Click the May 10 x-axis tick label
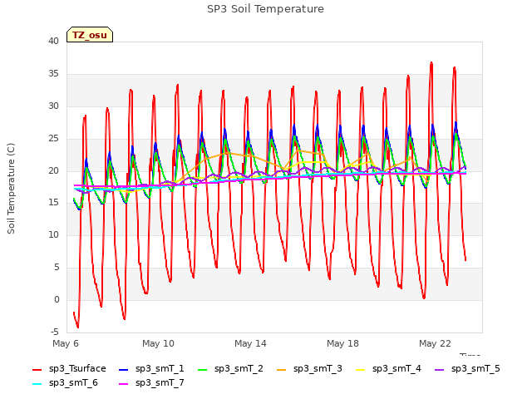Image resolution: width=532 pixels, height=399 pixels. tap(158, 343)
